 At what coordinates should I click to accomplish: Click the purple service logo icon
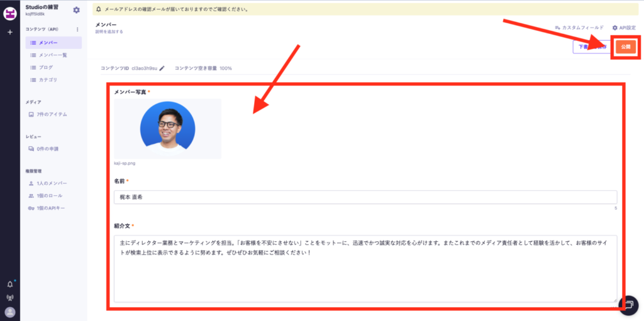click(x=10, y=13)
